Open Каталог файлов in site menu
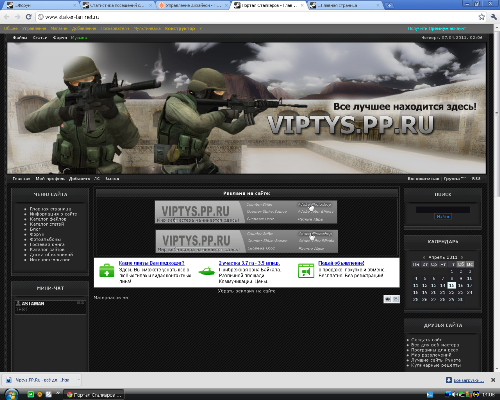Screen dimensions: 500x400 (x=48, y=219)
